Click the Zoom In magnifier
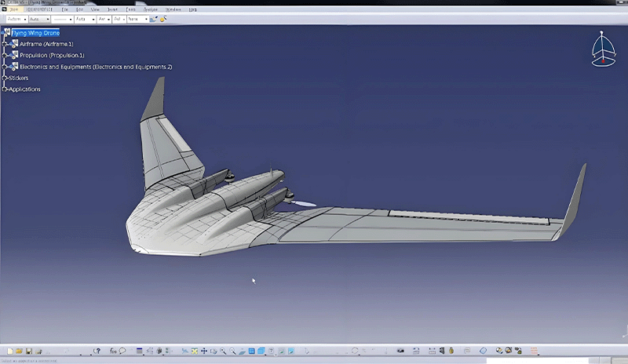 [223, 351]
